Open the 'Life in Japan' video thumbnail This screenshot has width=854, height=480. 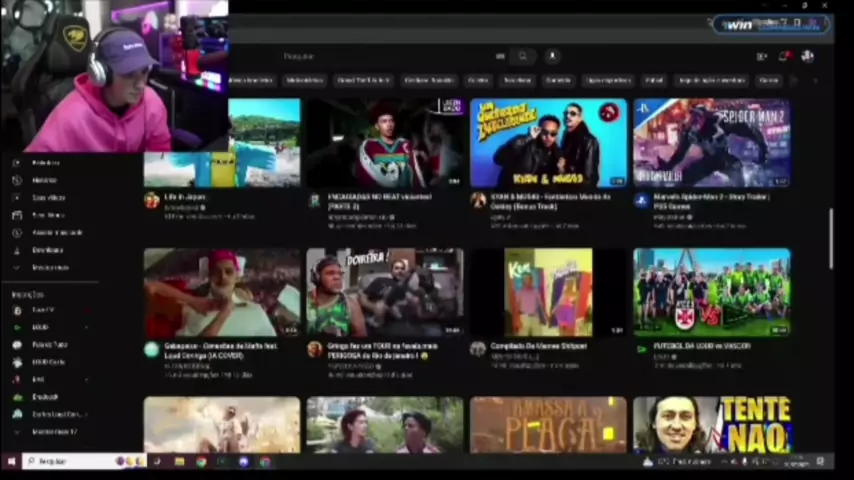(x=222, y=143)
